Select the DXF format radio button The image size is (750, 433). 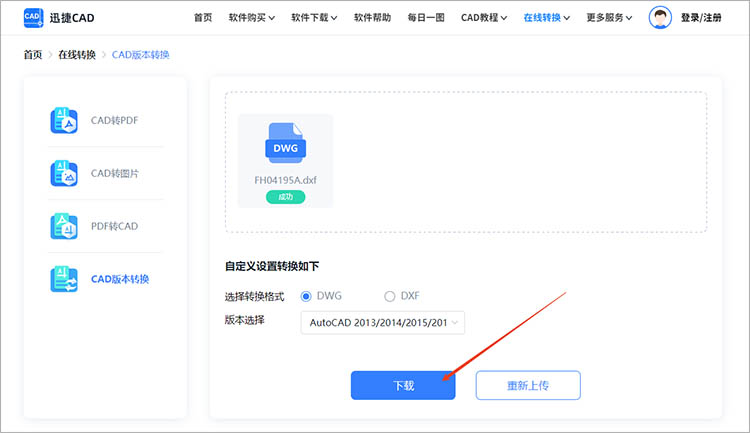click(390, 297)
